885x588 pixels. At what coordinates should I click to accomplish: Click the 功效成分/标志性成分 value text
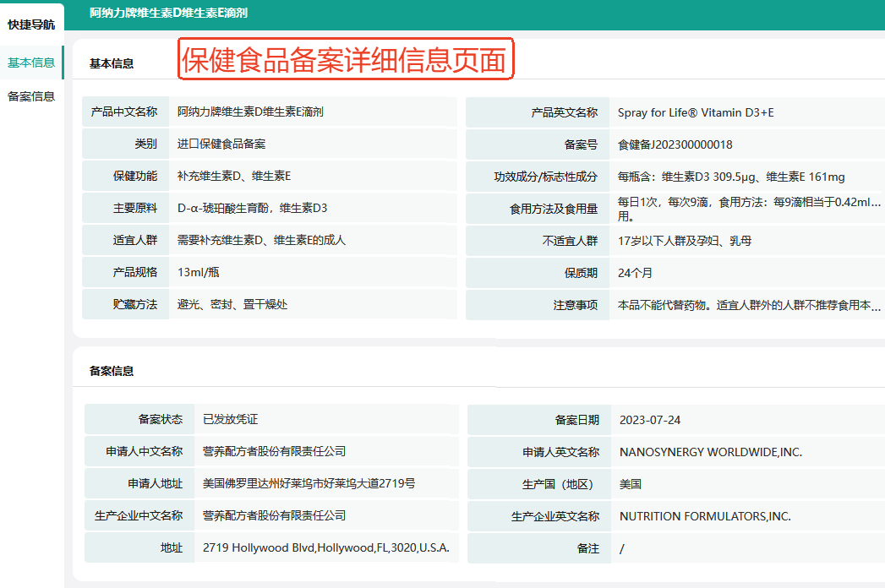pos(731,177)
